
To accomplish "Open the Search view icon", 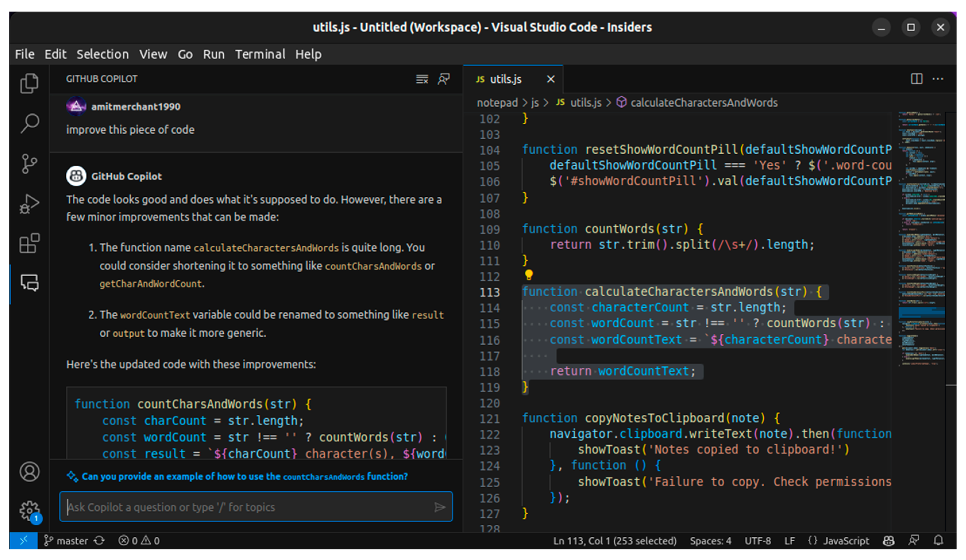I will 29,123.
